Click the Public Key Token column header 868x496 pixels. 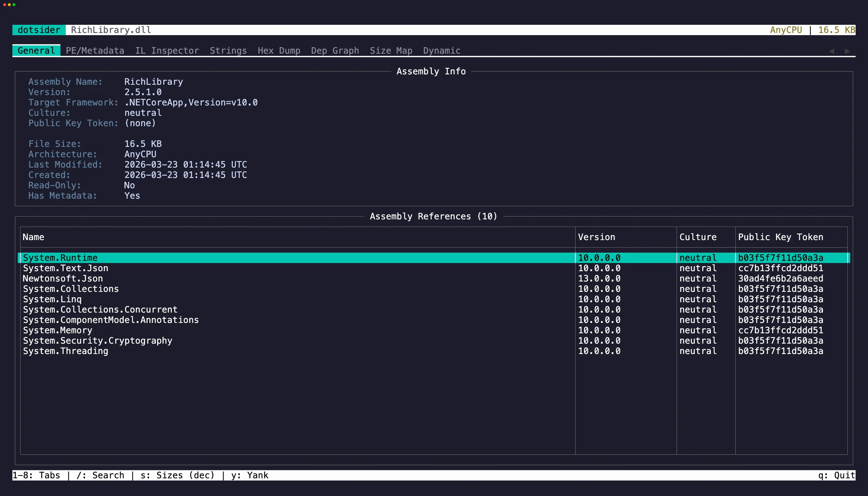click(x=780, y=237)
